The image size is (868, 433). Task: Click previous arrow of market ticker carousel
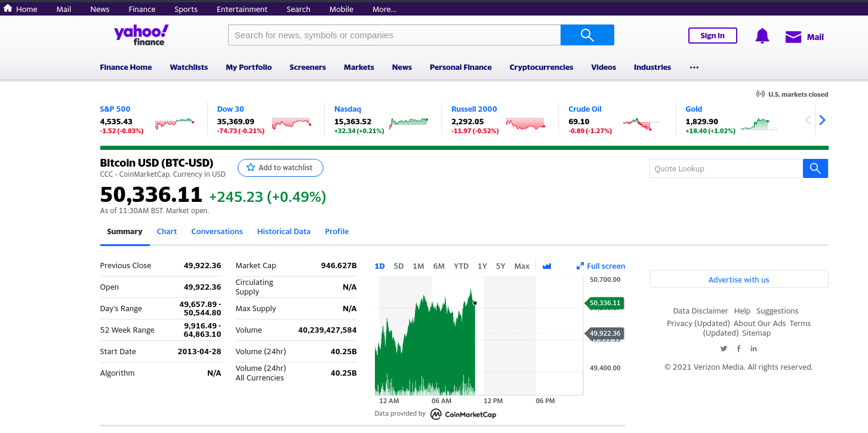point(808,120)
